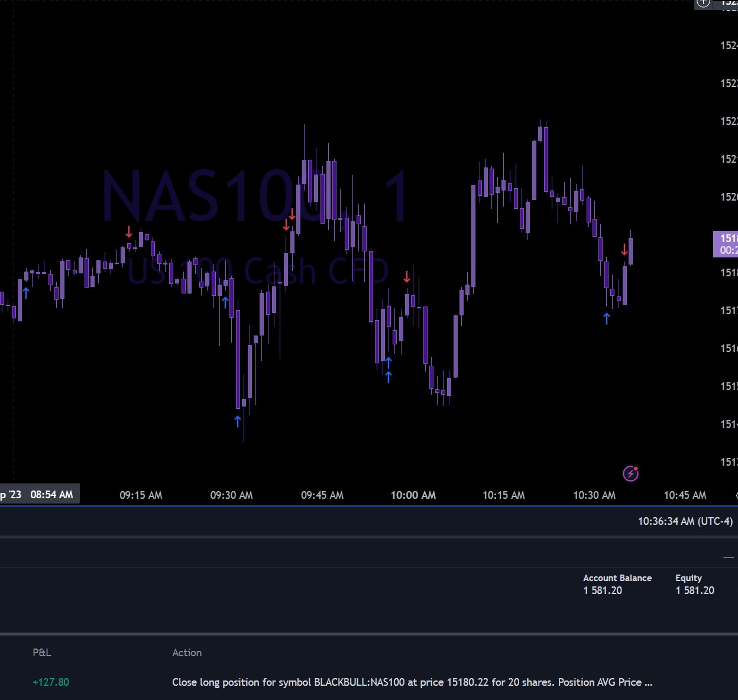This screenshot has height=700, width=738.
Task: Click blue buy arrow just left of 09:30 AM
Action: [x=225, y=302]
